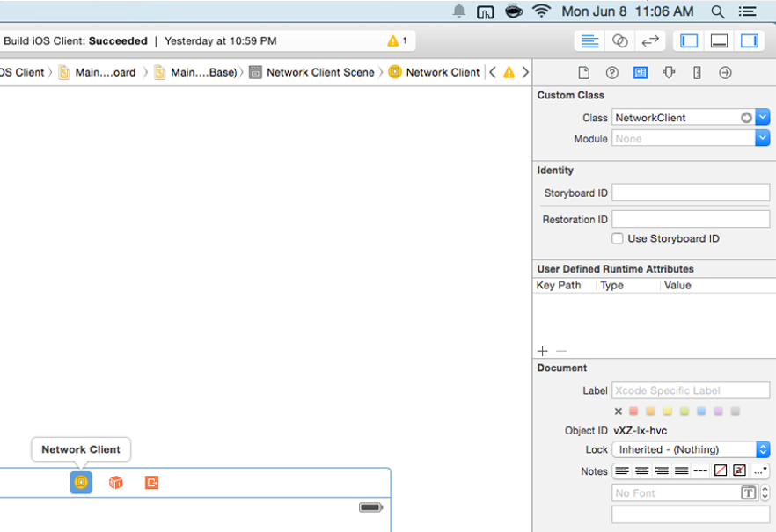This screenshot has height=532, width=776.
Task: Open the Quick Help inspector tab
Action: point(612,73)
